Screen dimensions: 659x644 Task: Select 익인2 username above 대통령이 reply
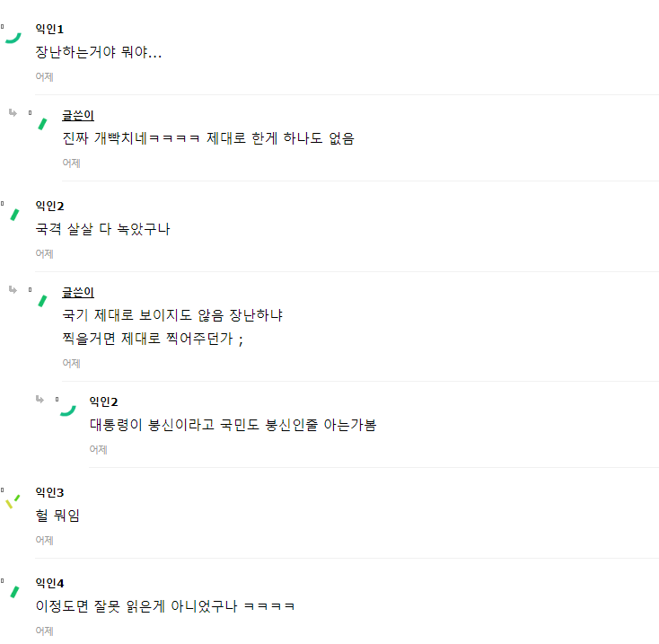(x=103, y=401)
